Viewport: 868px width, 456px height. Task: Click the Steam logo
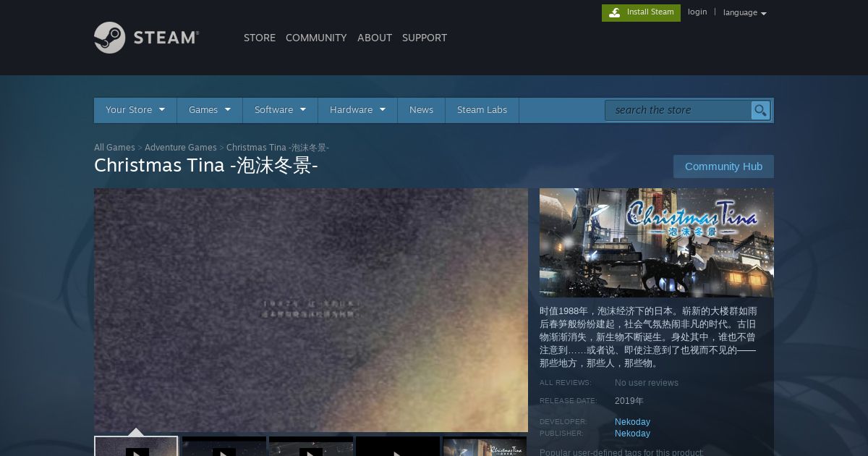point(147,38)
